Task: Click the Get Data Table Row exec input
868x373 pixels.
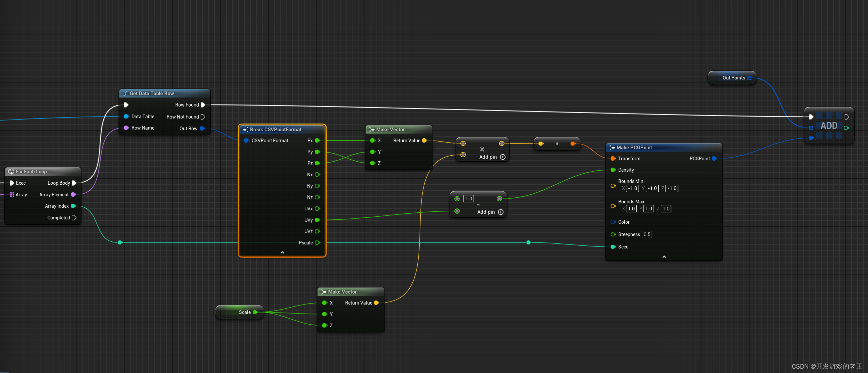Action: [x=126, y=105]
